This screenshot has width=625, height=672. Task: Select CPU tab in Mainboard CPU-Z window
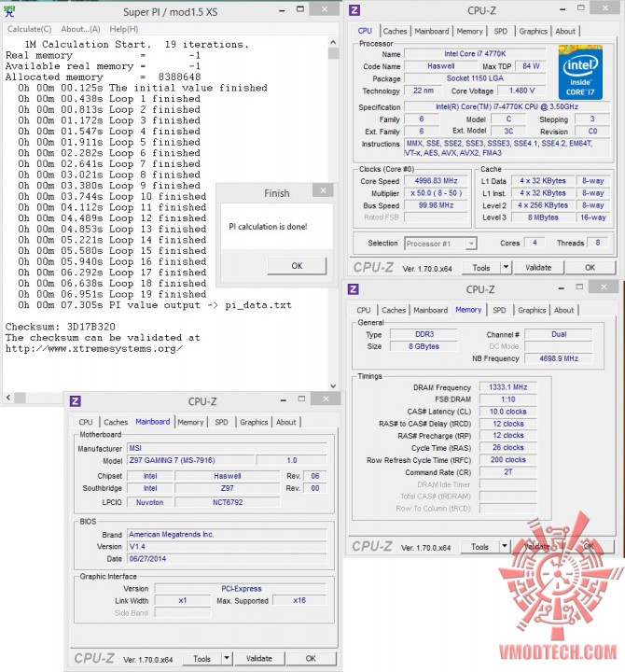[85, 422]
